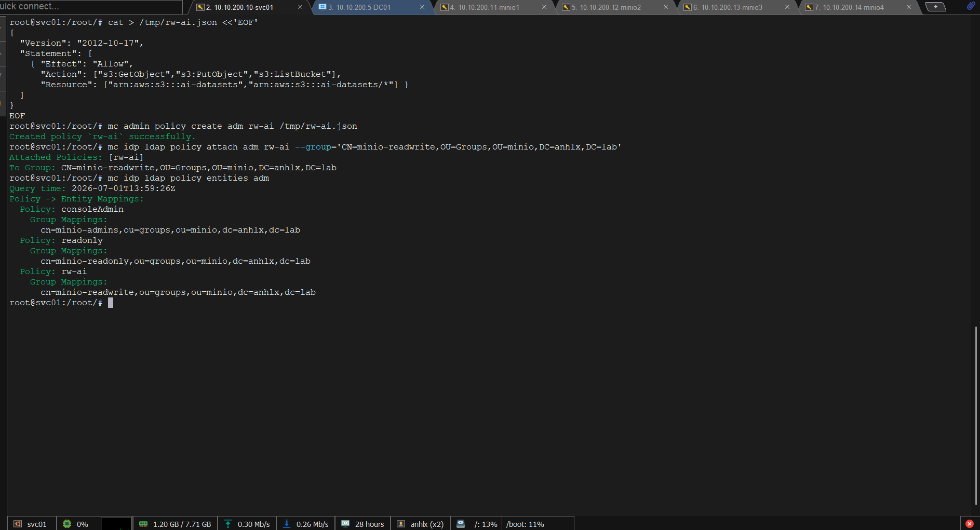This screenshot has width=980, height=530.
Task: Click the red stop monitoring icon
Action: coord(969,524)
